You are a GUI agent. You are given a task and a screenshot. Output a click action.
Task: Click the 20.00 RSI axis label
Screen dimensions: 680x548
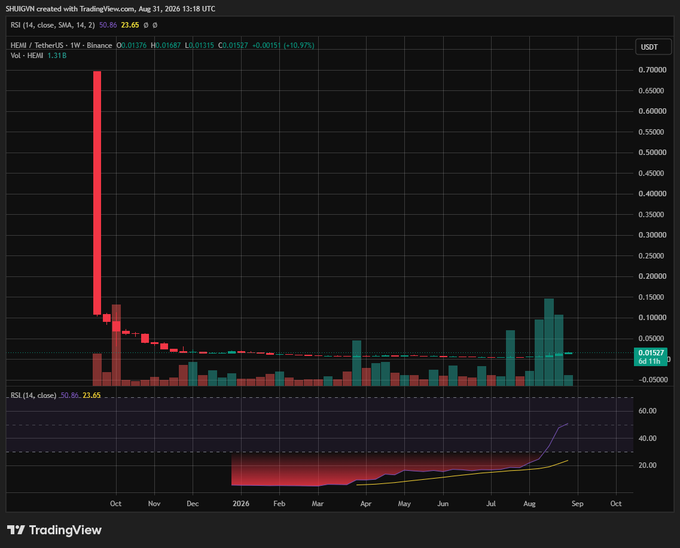coord(647,465)
